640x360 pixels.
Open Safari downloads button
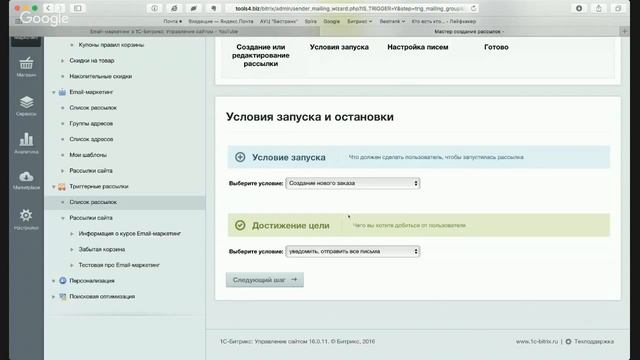pos(579,8)
